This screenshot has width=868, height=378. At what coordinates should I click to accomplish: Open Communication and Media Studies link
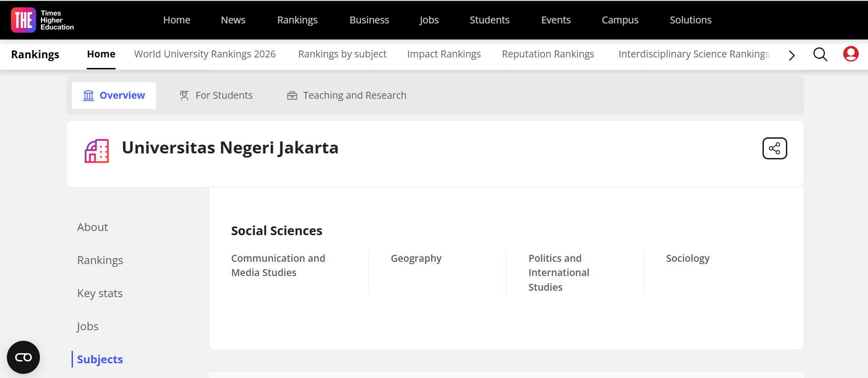pos(278,265)
